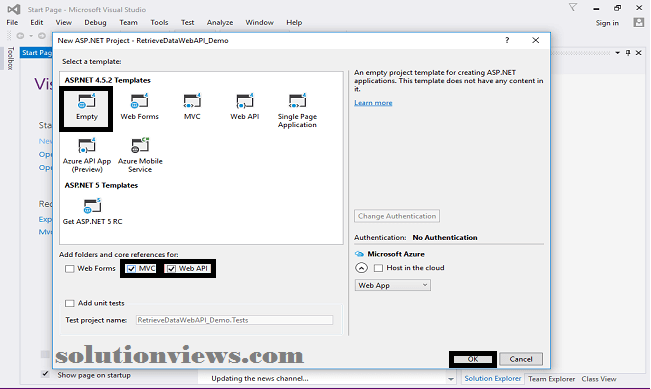The image size is (651, 389).
Task: Open the notifications filter flag icon
Action: (573, 7)
